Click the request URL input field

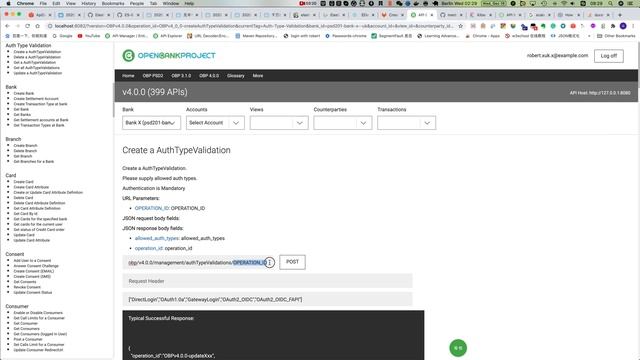(199, 262)
